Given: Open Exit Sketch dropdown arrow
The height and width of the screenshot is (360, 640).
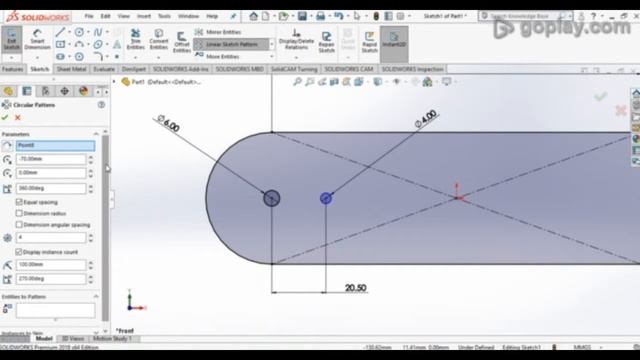Looking at the screenshot, I should [11, 57].
